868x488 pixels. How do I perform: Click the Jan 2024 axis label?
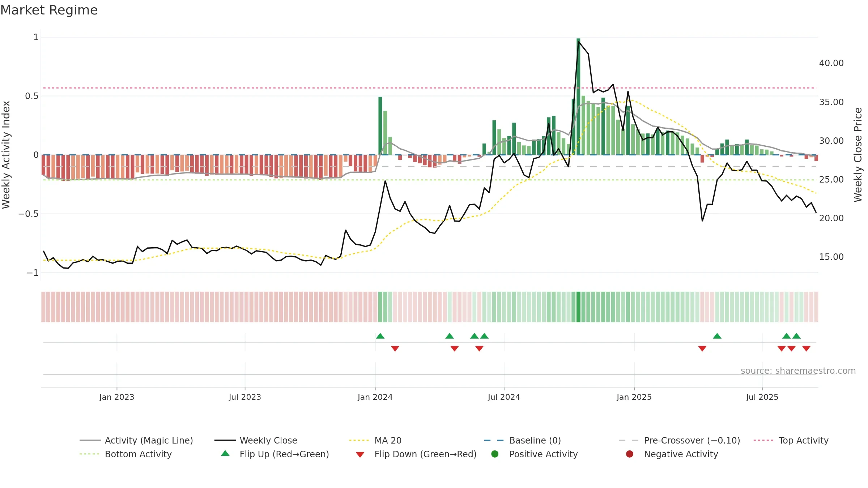coord(375,397)
